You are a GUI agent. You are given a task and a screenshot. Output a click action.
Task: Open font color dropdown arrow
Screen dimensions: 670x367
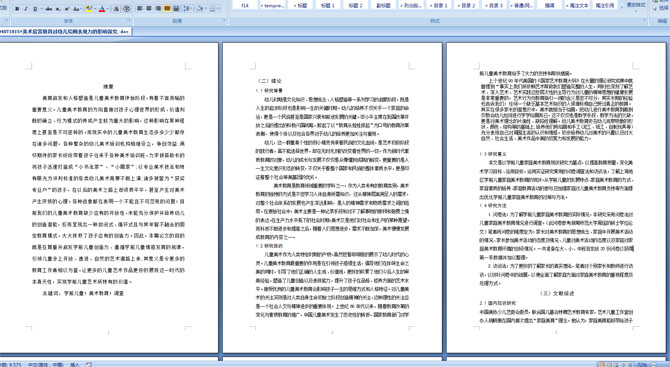pyautogui.click(x=108, y=9)
